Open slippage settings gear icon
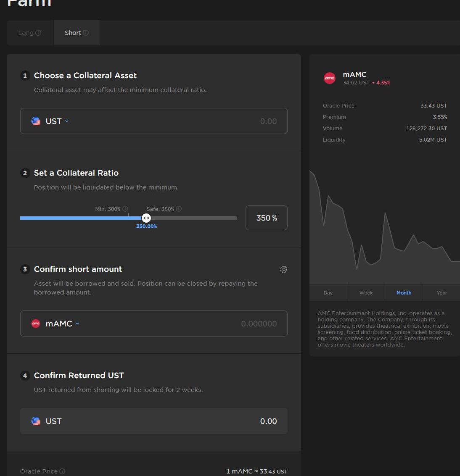Screen dimensions: 460x476 [x=284, y=269]
